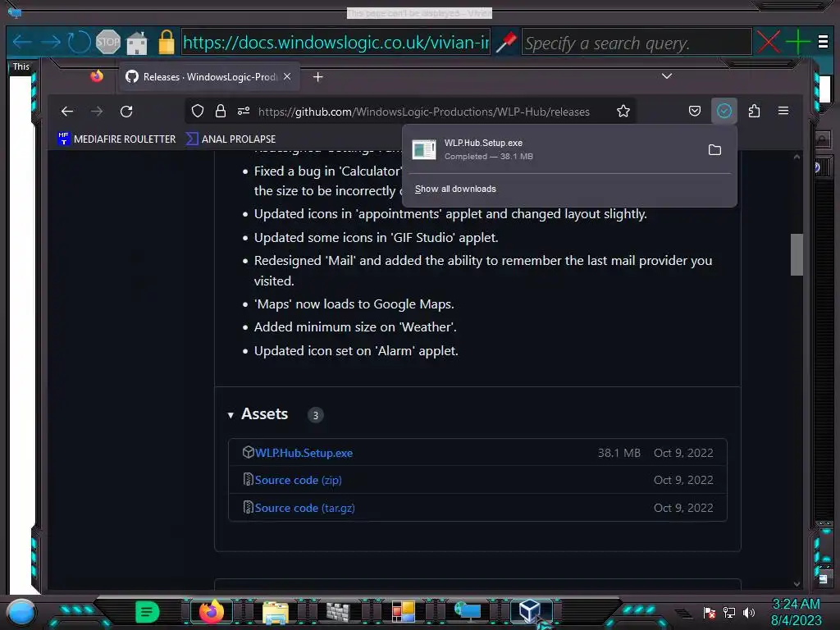Save to Pocket icon
The height and width of the screenshot is (630, 840).
(694, 111)
